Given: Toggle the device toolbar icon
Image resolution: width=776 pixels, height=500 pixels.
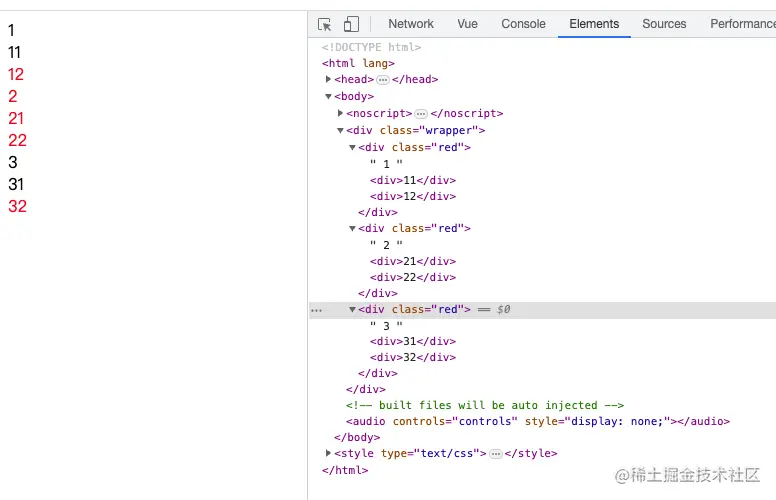Looking at the screenshot, I should [351, 24].
